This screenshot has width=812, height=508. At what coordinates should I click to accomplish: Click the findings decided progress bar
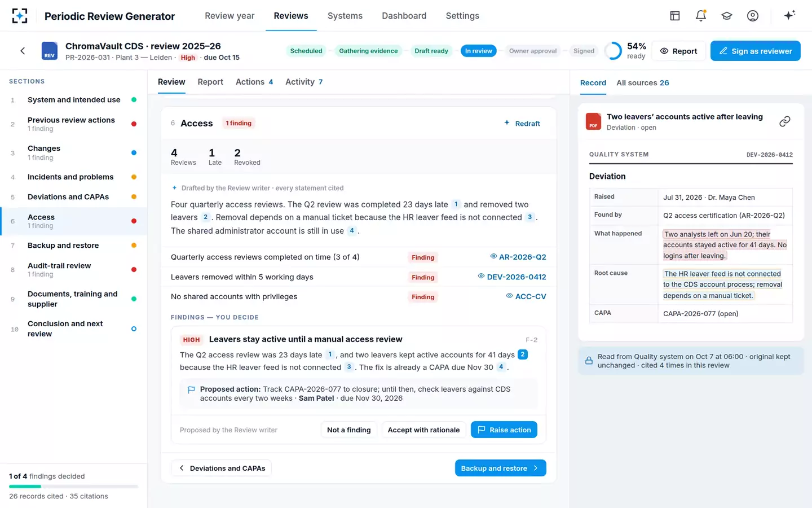coord(73,486)
